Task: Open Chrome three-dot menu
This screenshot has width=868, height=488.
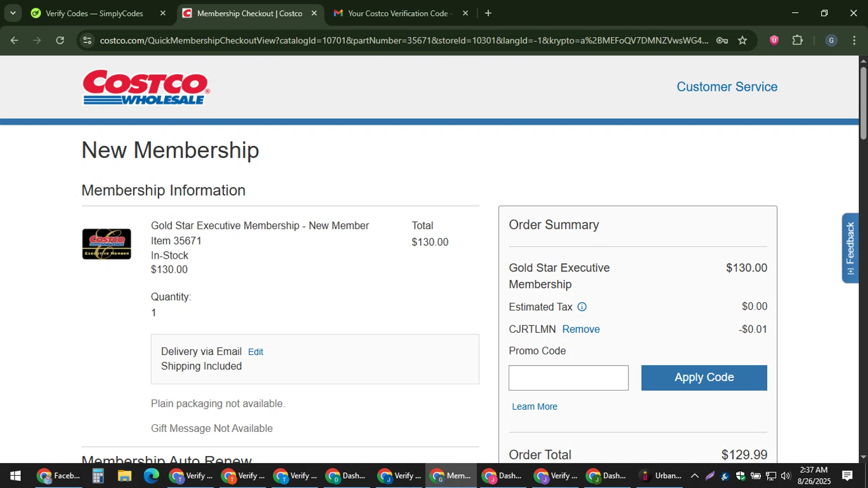Action: (x=854, y=41)
